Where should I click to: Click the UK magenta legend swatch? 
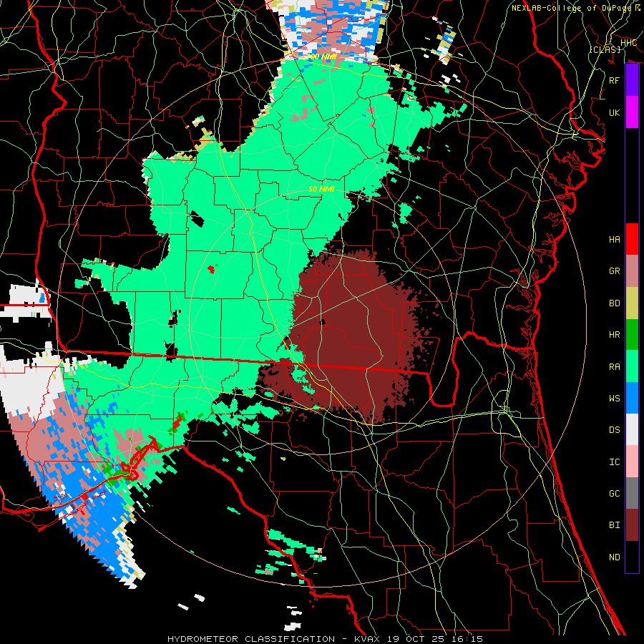[632, 112]
